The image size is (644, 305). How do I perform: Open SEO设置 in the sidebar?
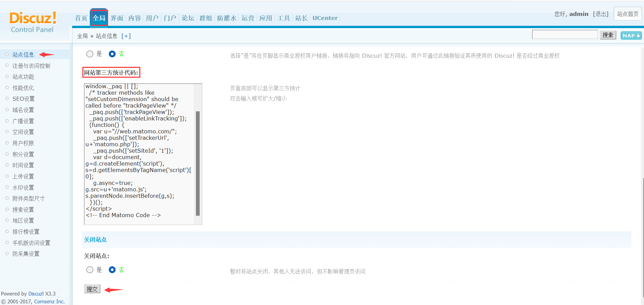click(23, 99)
